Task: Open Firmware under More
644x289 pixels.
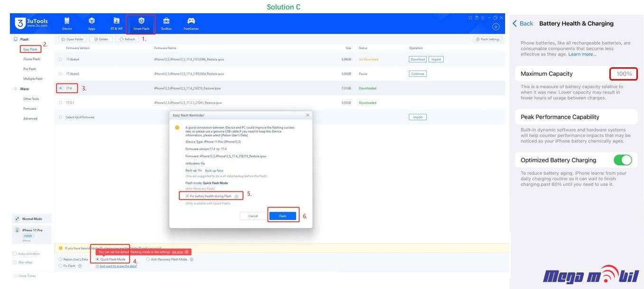Action: tap(30, 108)
